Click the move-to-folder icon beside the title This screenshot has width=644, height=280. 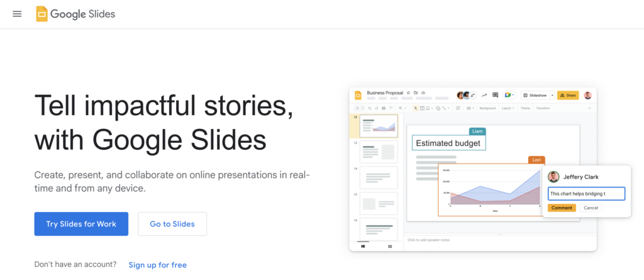(x=416, y=93)
